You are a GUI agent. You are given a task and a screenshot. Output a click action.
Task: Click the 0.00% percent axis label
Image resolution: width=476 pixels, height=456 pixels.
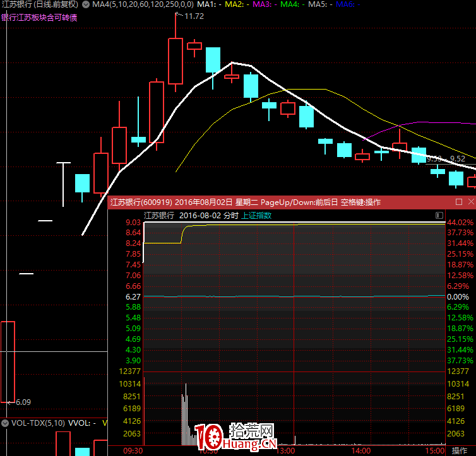point(458,297)
